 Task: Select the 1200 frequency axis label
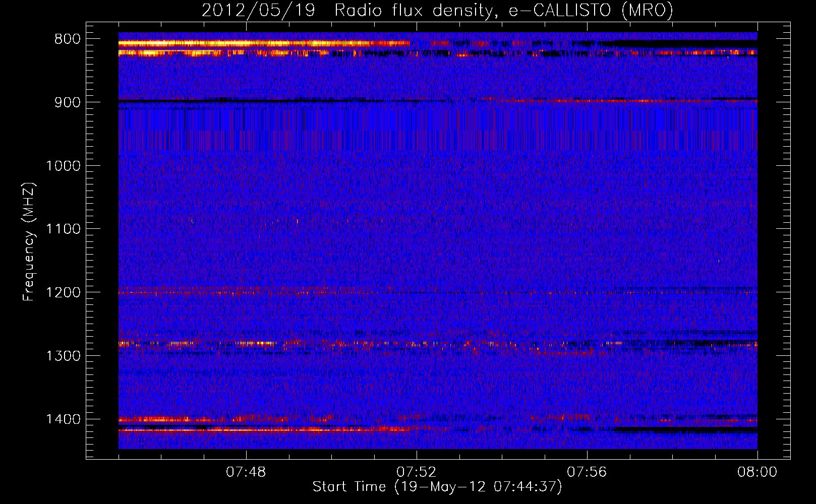(x=64, y=293)
